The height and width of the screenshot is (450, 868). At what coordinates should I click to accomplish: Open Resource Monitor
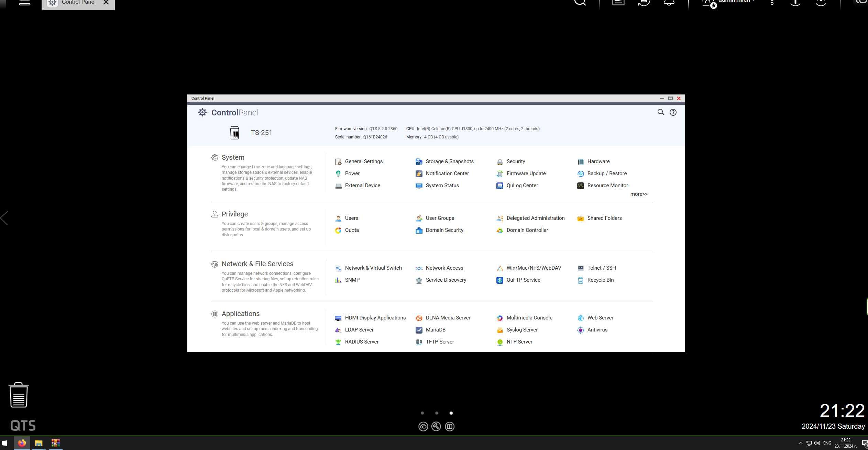603,185
